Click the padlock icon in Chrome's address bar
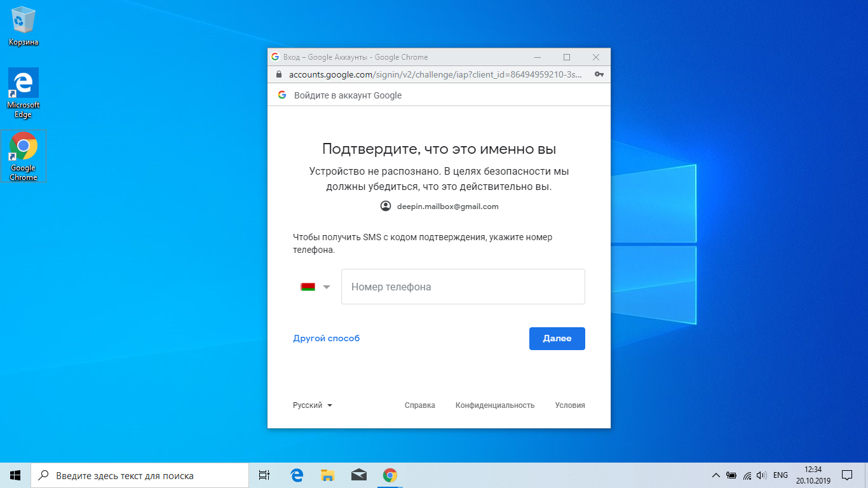 click(x=278, y=74)
